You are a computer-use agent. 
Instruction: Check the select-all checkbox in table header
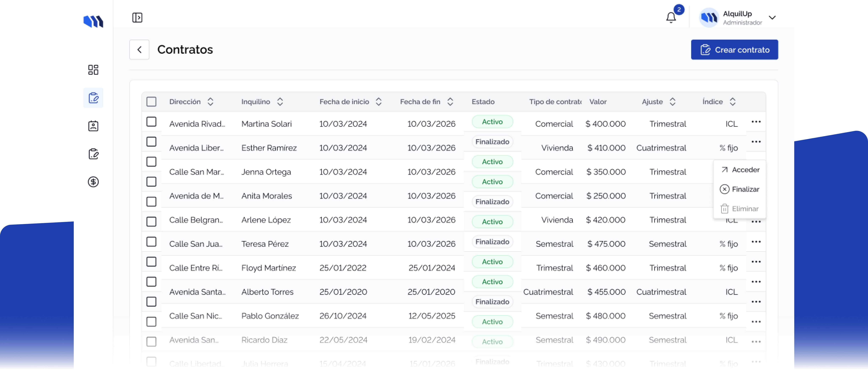tap(151, 102)
